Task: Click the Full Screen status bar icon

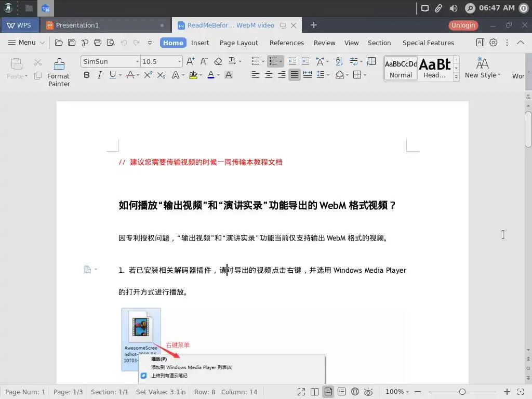Action: coord(301,392)
